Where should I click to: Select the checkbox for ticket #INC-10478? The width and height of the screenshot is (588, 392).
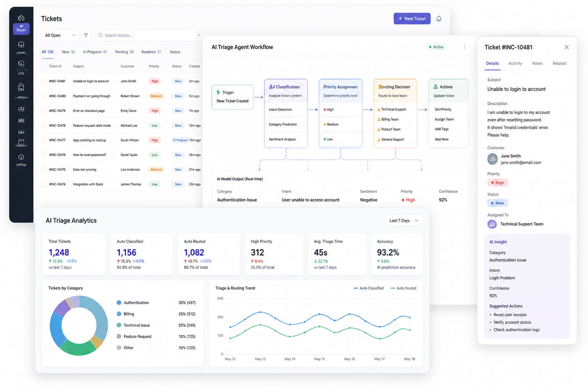click(43, 126)
